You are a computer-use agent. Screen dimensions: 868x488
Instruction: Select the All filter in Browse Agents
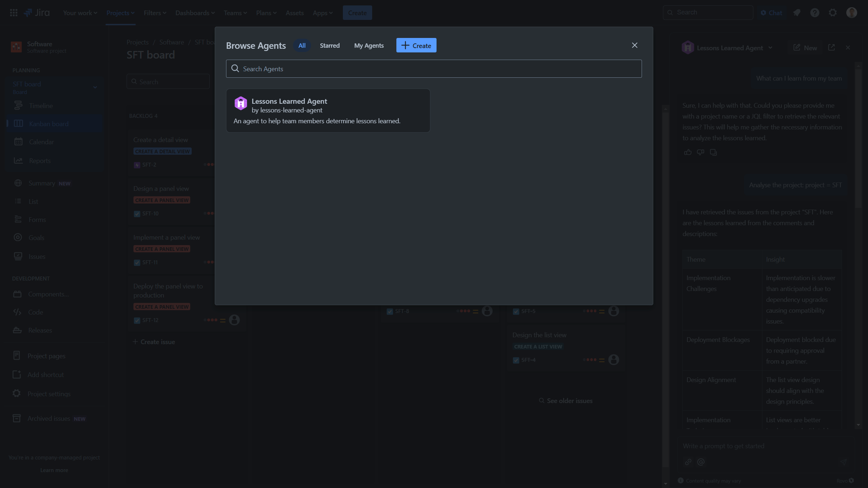click(x=302, y=46)
